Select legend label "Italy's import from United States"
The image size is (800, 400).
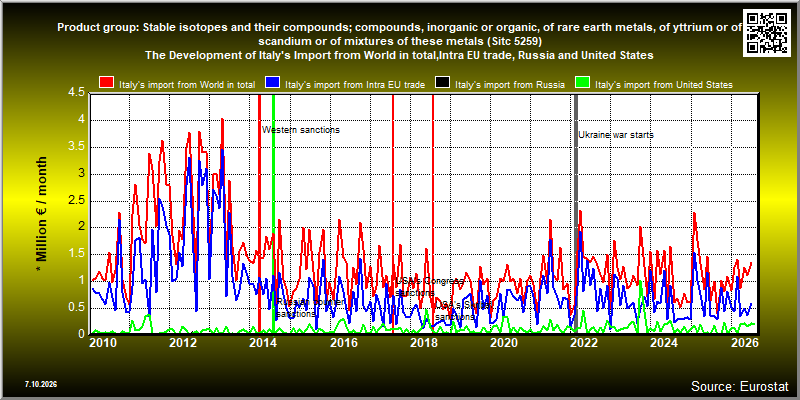[664, 85]
